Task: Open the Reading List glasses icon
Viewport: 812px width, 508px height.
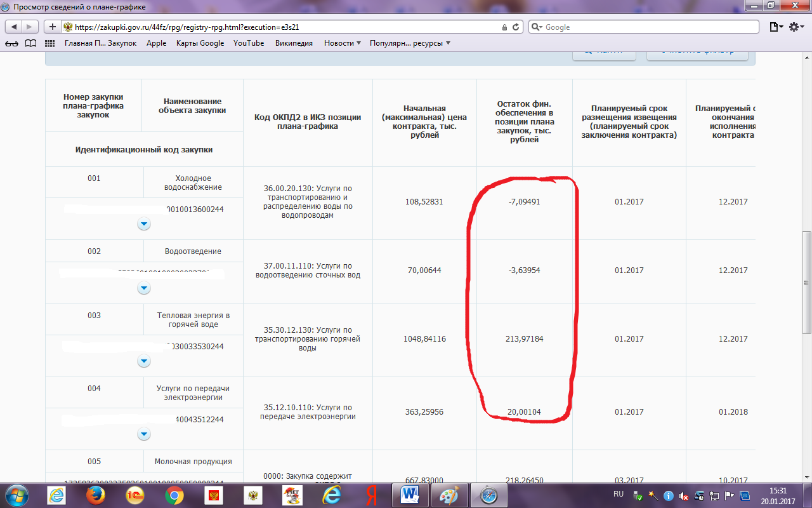Action: coord(11,43)
